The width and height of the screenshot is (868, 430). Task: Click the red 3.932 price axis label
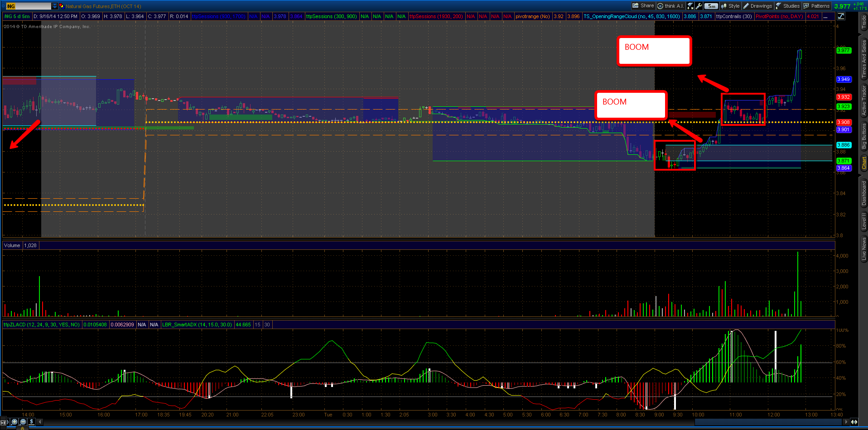[844, 97]
